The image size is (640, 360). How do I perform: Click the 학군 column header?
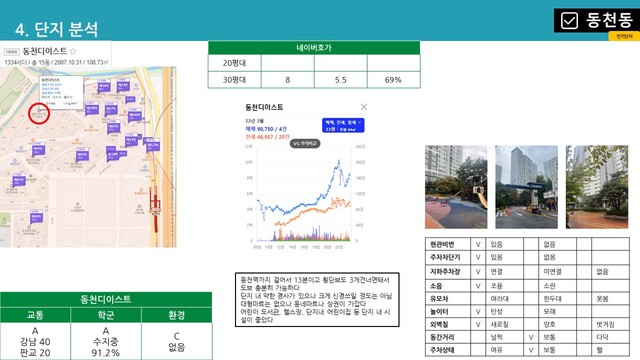[106, 315]
